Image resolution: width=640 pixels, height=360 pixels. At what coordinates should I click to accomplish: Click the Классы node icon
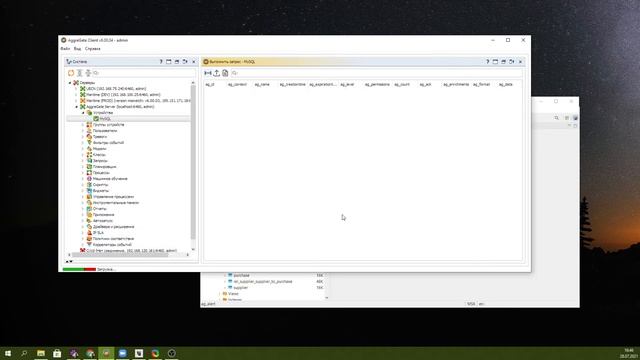(x=89, y=155)
